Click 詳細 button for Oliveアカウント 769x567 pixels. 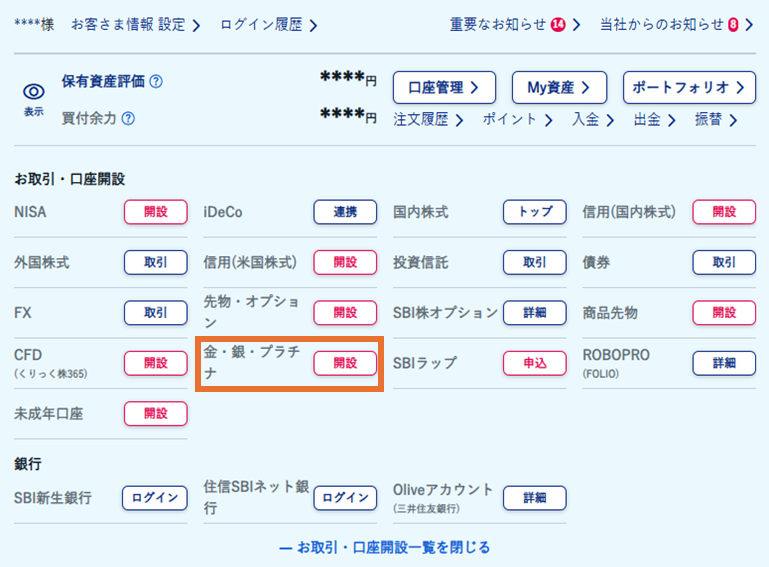535,498
